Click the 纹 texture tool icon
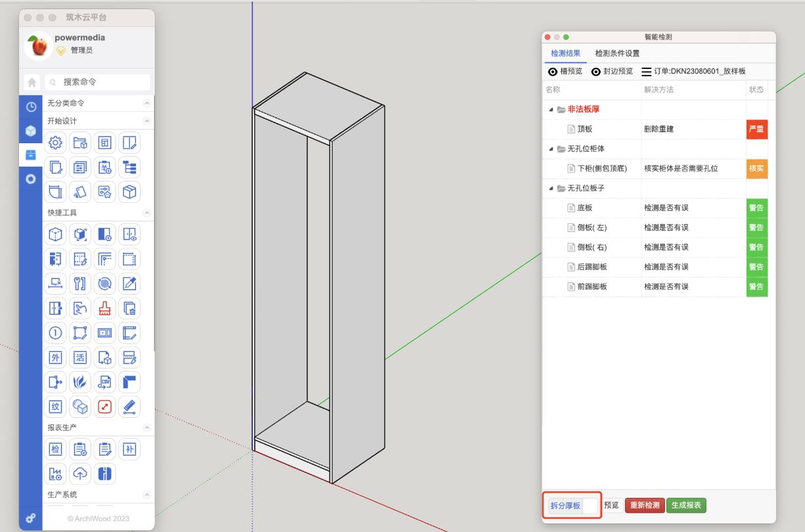The width and height of the screenshot is (805, 532). tap(56, 407)
